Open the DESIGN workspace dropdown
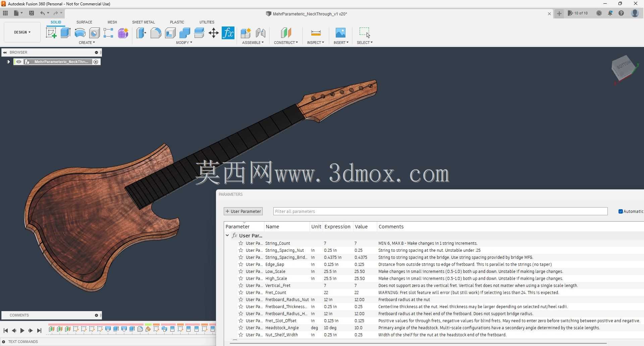644x346 pixels. point(22,32)
